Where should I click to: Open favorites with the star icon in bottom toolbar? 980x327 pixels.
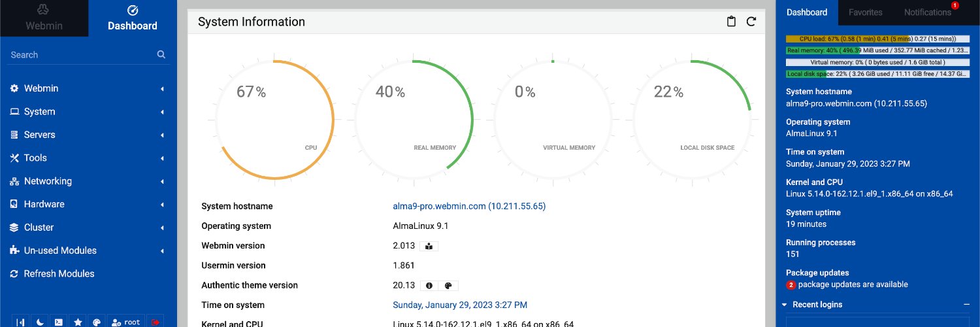click(x=78, y=322)
